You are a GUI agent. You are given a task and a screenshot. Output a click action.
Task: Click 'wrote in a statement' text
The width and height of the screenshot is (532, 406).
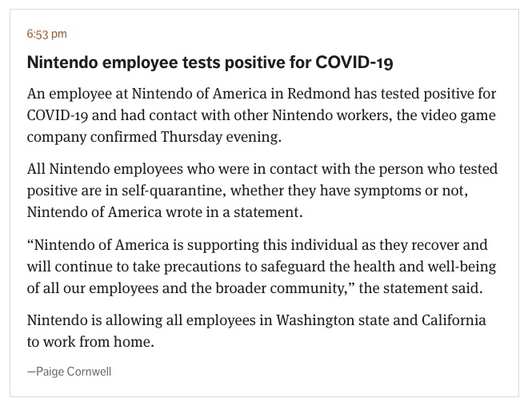point(234,212)
